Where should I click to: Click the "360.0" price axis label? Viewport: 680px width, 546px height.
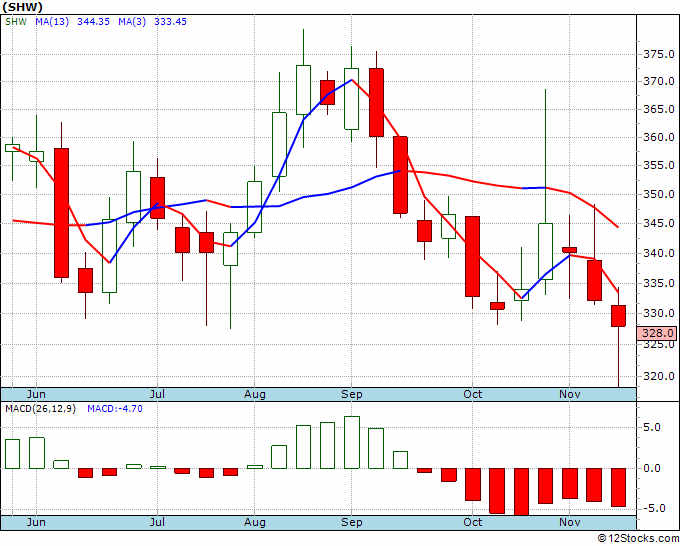(x=658, y=137)
